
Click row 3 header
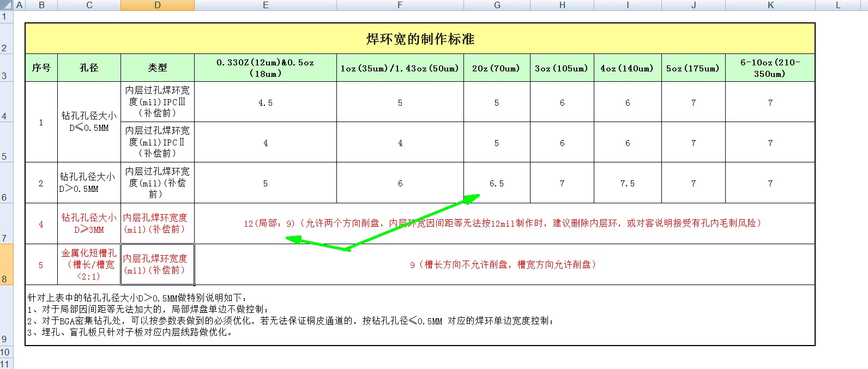7,68
